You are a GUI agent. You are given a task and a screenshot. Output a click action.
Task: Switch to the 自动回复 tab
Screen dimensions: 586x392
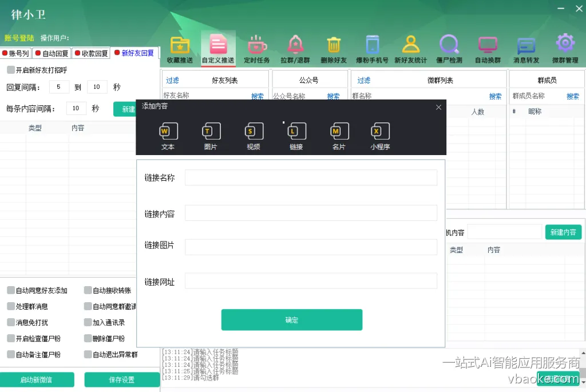(x=52, y=53)
